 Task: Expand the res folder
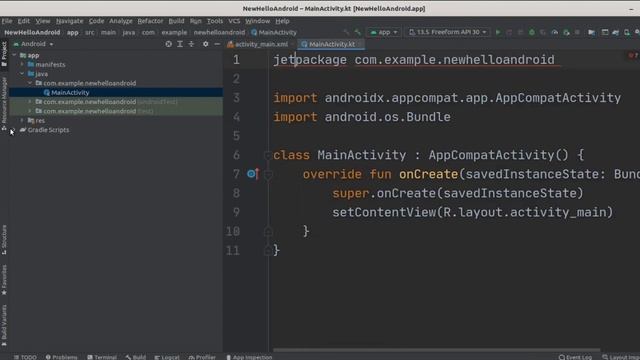22,120
